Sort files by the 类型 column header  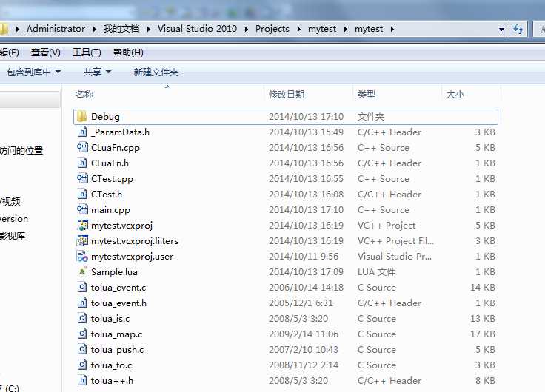pyautogui.click(x=367, y=95)
